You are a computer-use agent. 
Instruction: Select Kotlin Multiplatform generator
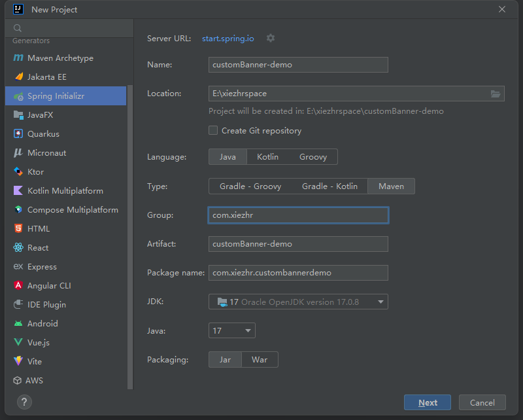coord(66,190)
